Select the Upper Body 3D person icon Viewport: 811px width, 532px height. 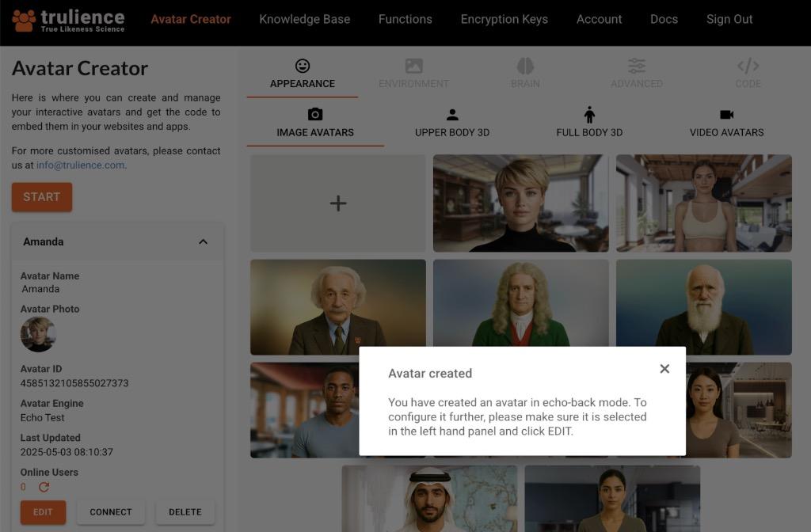[x=452, y=115]
